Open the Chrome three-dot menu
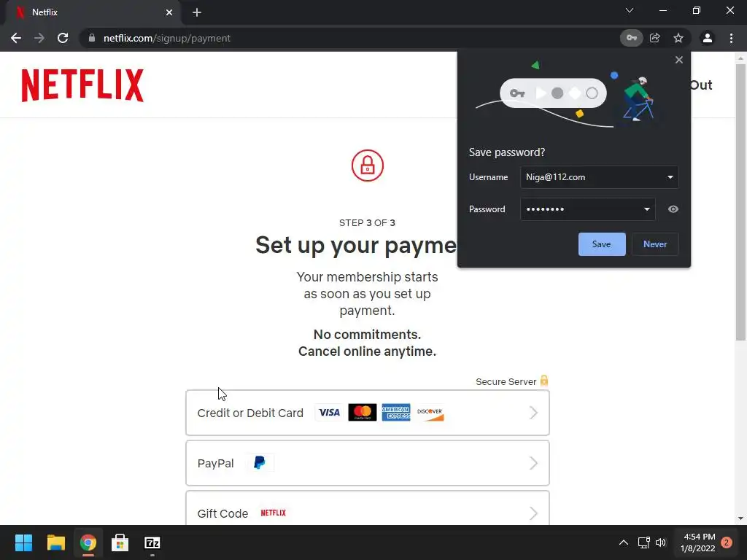Screen dimensions: 747x560 click(x=731, y=38)
